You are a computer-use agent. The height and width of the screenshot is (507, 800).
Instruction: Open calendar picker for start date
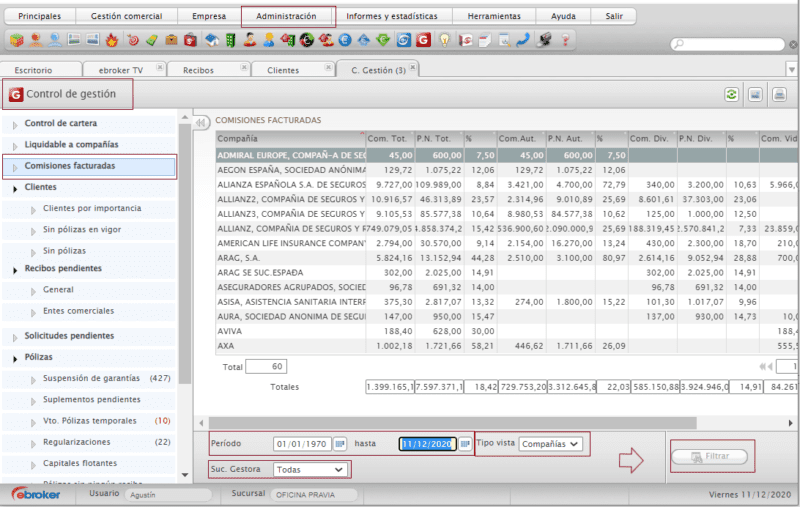(x=340, y=444)
